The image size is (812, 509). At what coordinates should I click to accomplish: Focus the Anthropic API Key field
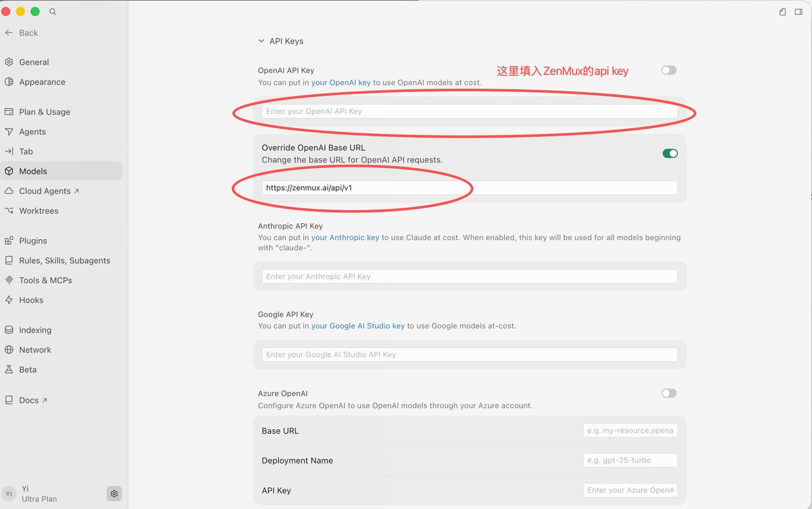tap(469, 276)
